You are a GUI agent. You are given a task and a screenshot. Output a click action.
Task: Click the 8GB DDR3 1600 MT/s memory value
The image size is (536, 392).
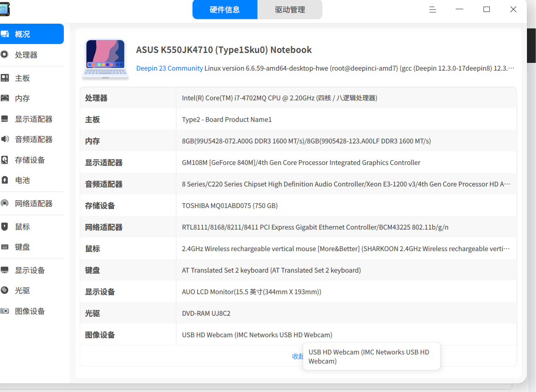point(306,141)
